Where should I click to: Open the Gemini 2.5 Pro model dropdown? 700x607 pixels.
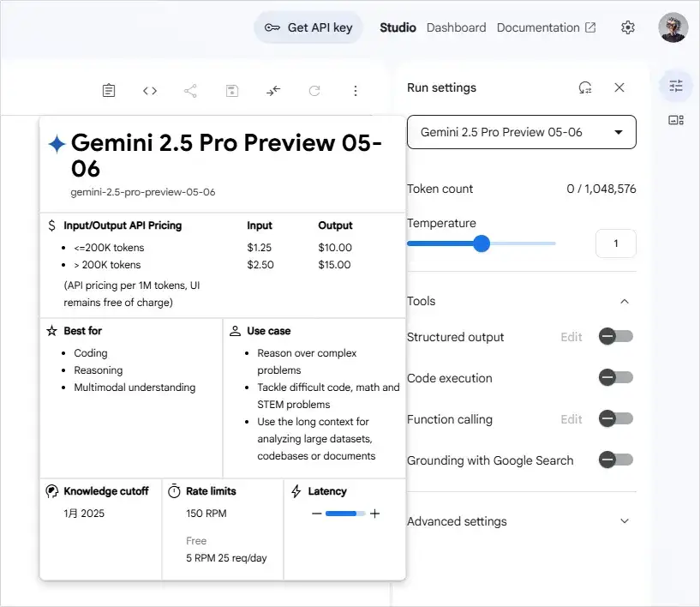coord(522,132)
